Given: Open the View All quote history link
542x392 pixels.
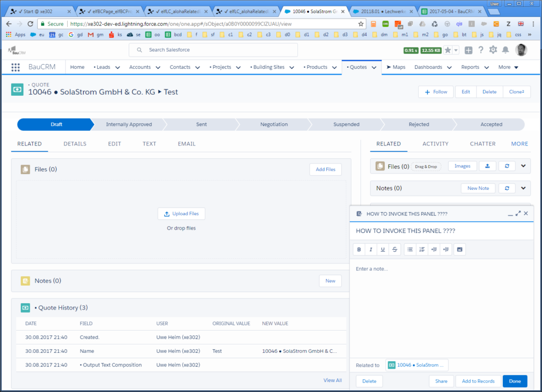Looking at the screenshot, I should [x=332, y=380].
